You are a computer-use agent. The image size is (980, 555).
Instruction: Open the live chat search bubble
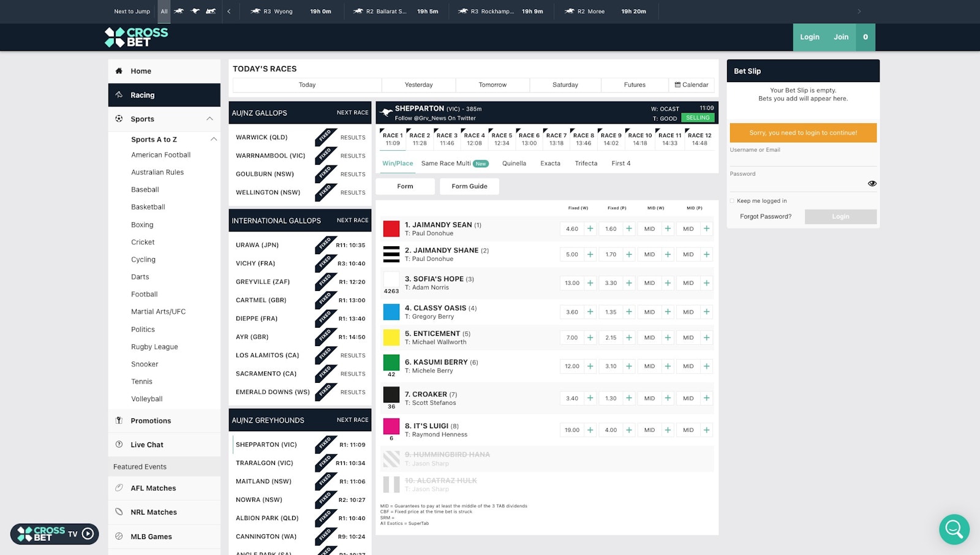click(954, 529)
